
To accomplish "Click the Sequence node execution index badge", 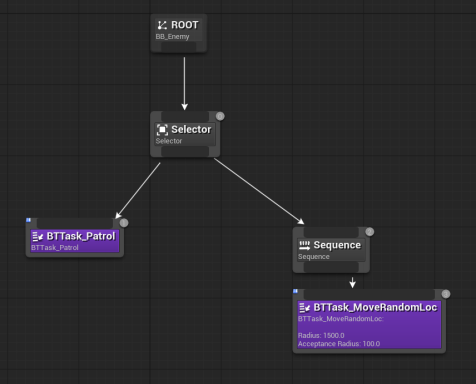I will tap(370, 232).
